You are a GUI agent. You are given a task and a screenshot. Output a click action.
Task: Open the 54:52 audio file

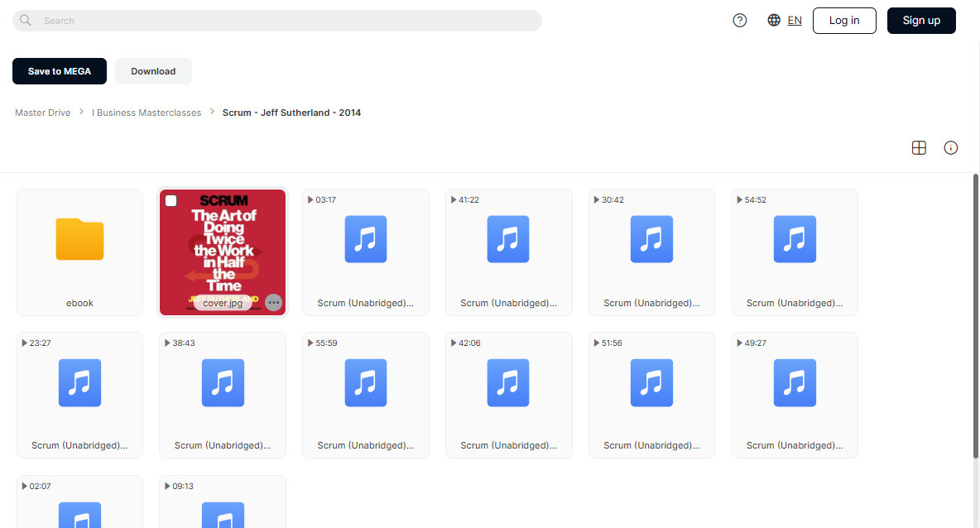tap(795, 252)
